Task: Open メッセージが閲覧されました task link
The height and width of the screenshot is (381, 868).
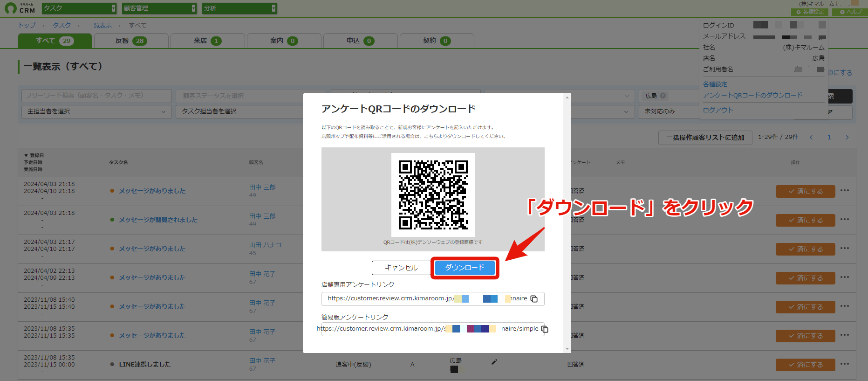Action: point(158,220)
